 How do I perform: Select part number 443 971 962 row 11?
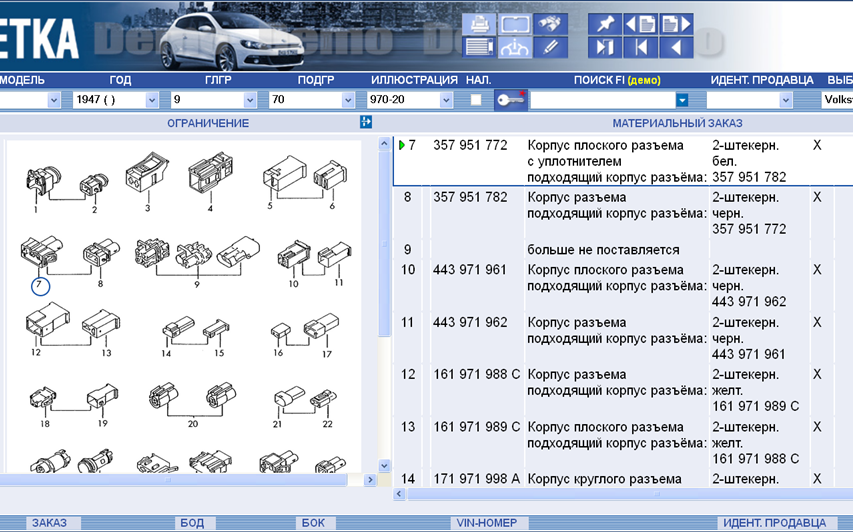pos(470,322)
